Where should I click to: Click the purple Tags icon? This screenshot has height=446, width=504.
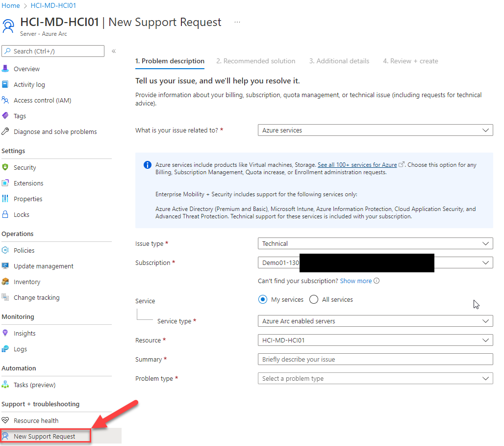[5, 115]
